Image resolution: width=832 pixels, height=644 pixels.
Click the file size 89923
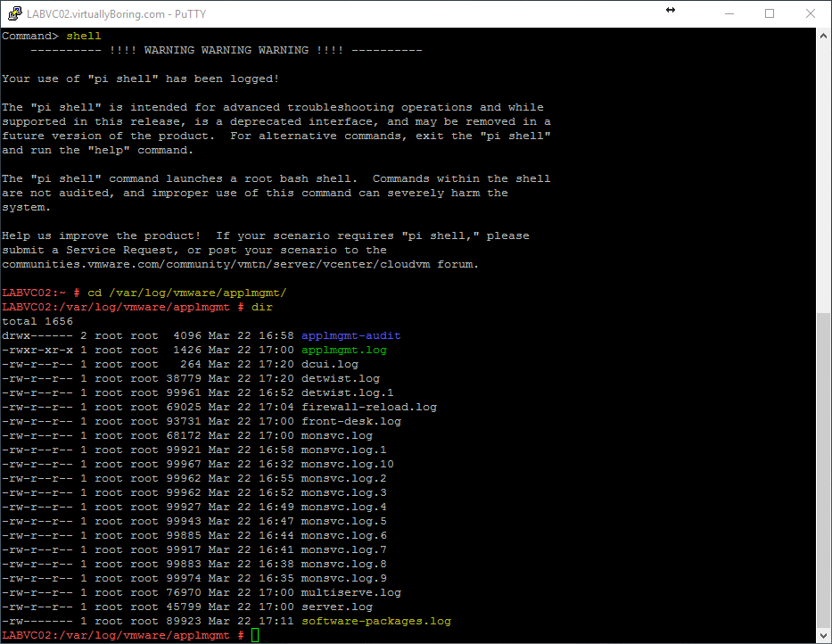point(184,621)
